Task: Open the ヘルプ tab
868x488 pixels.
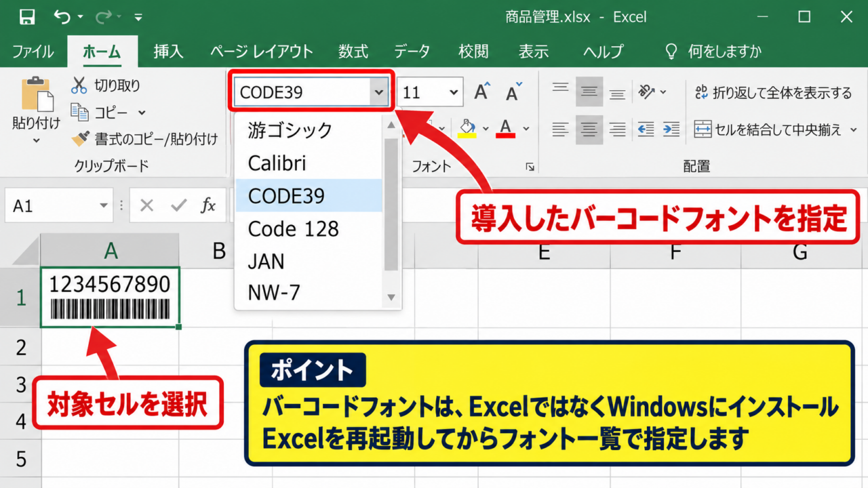Action: pyautogui.click(x=604, y=51)
